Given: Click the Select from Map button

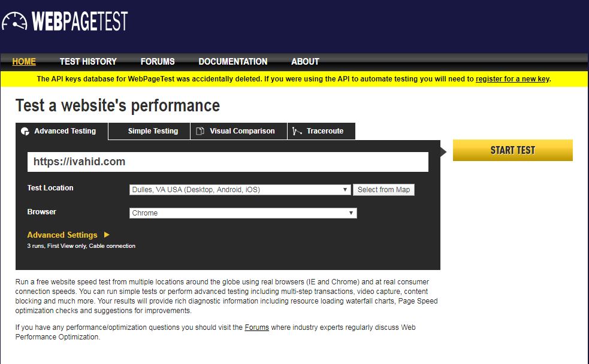Looking at the screenshot, I should pyautogui.click(x=383, y=190).
